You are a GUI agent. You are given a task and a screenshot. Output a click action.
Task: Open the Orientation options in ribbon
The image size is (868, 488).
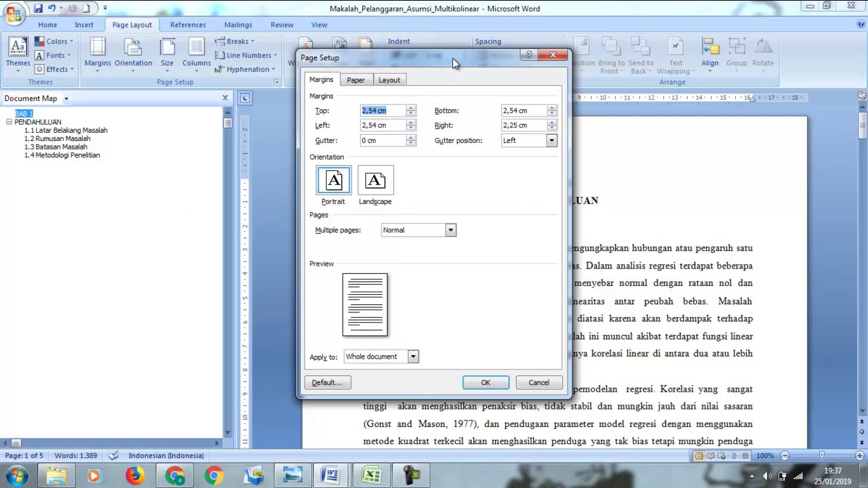[133, 54]
